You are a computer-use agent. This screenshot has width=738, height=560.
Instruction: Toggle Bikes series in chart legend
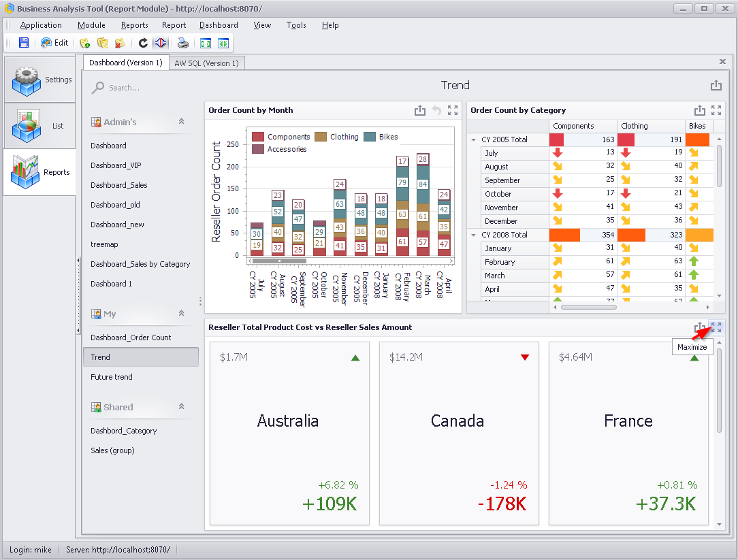tap(381, 137)
